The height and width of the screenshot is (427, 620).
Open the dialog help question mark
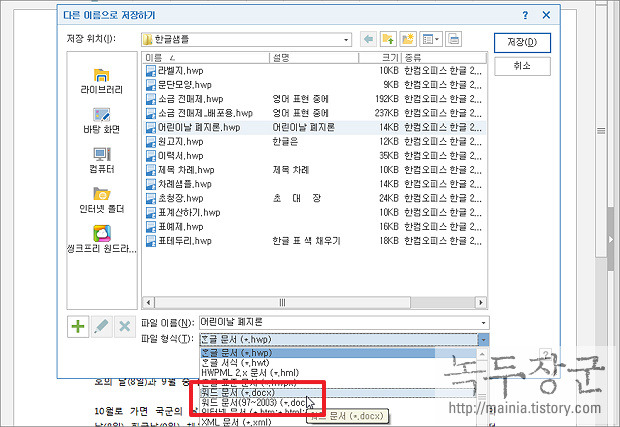point(525,15)
